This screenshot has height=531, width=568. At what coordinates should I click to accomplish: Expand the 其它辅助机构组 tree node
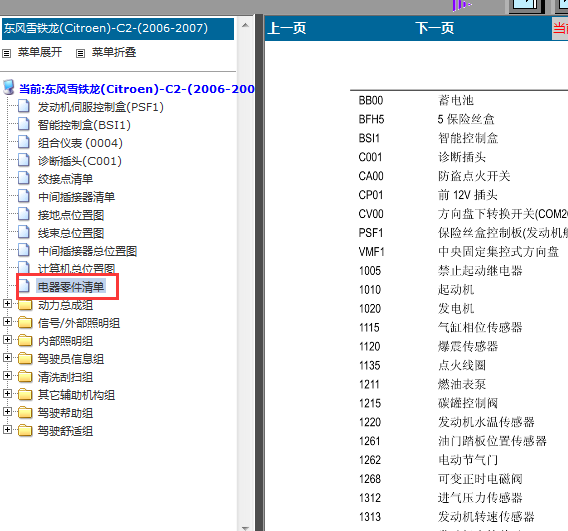[x=7, y=393]
